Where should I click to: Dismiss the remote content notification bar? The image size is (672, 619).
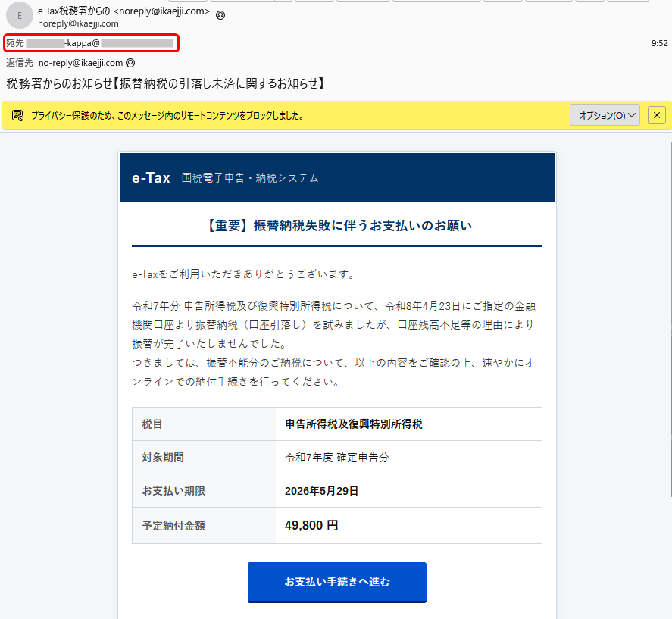(657, 115)
